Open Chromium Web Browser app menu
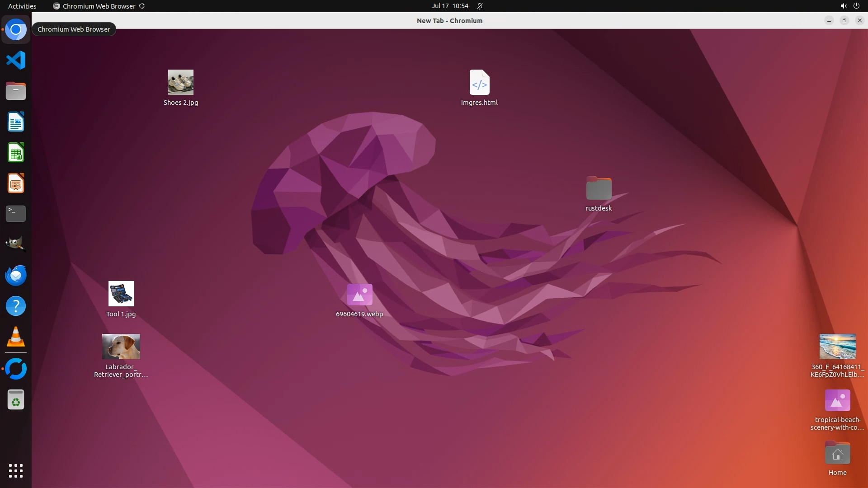The image size is (868, 488). pos(99,6)
